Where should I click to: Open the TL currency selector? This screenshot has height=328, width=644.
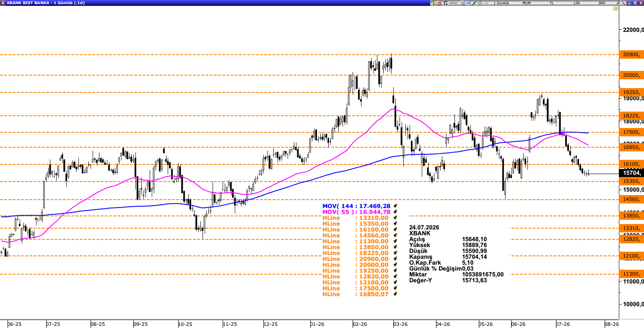pyautogui.click(x=552, y=3)
